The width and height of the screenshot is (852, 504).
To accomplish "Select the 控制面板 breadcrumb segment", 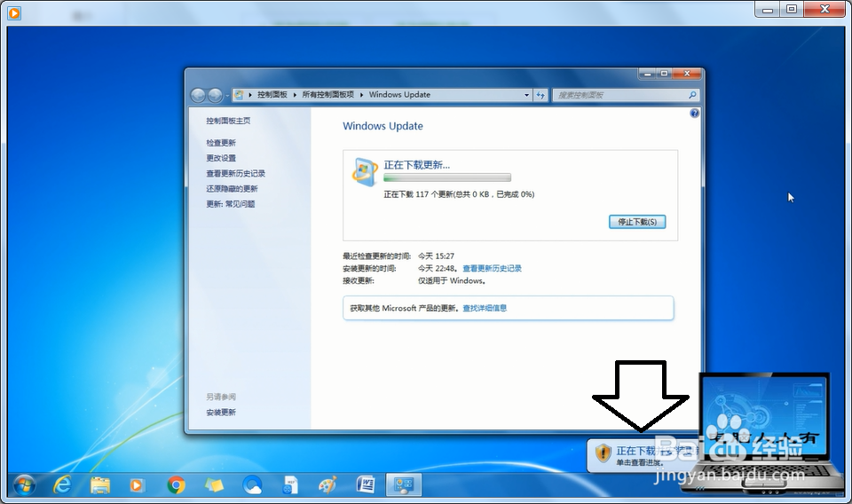I will coord(272,94).
